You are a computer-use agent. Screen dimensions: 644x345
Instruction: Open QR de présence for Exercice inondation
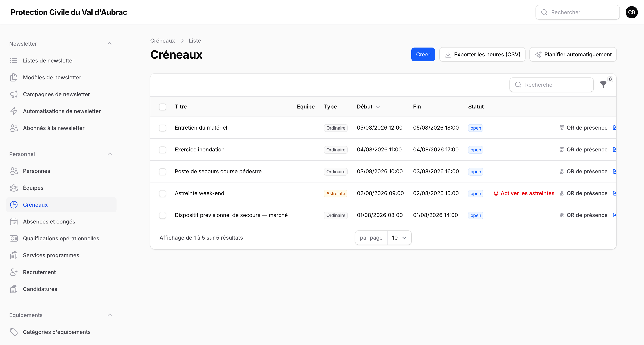[x=583, y=149]
